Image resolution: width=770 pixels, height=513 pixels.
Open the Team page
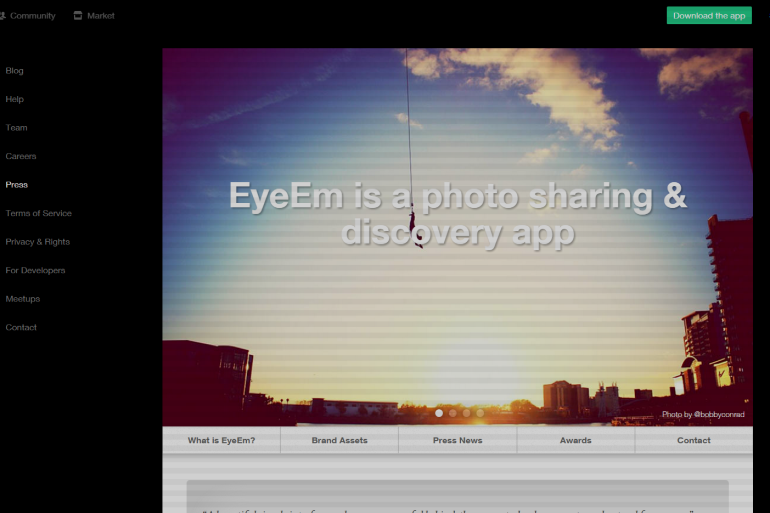click(x=16, y=128)
